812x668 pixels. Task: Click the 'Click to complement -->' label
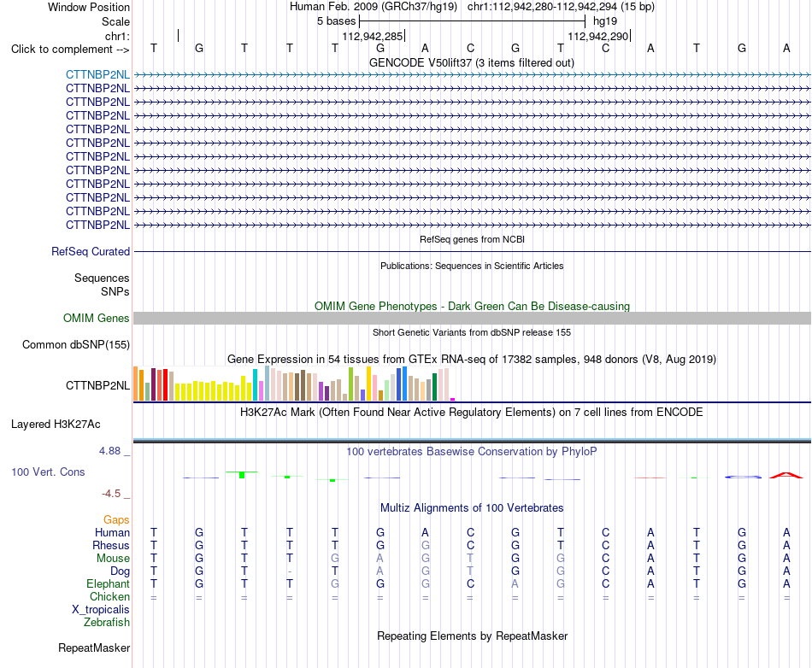click(x=70, y=50)
